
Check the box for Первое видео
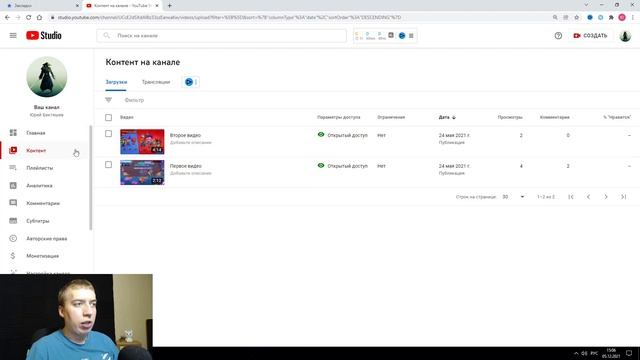(x=108, y=164)
